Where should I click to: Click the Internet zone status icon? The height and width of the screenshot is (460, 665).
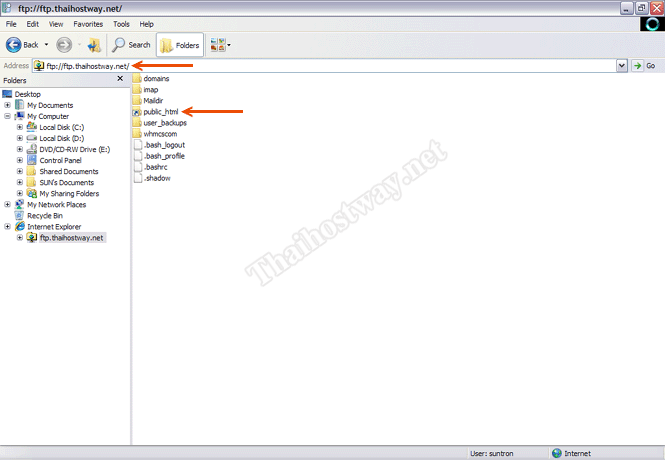point(557,453)
